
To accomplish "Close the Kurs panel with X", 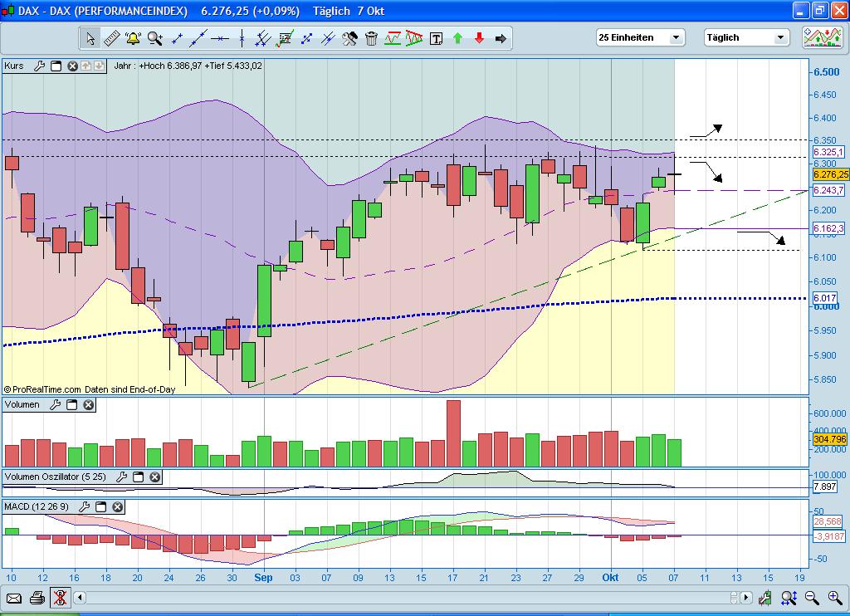I will coord(72,66).
